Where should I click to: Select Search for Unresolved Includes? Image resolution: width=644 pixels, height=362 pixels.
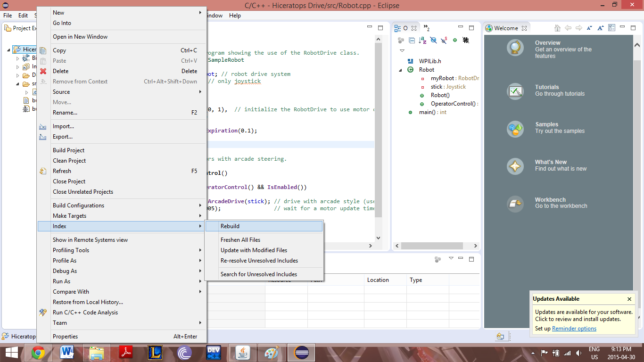tap(264, 274)
